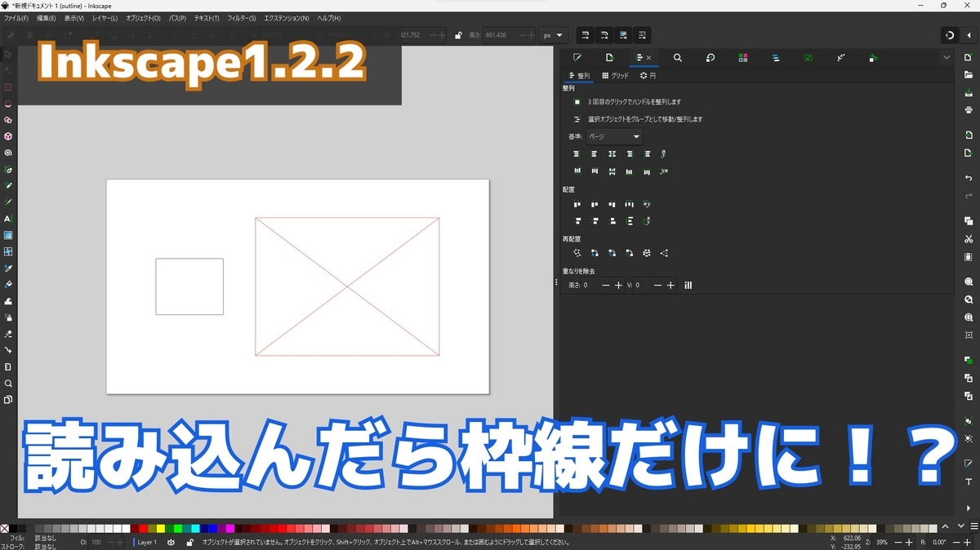Select the Text tool
This screenshot has width=980, height=550.
pyautogui.click(x=8, y=219)
